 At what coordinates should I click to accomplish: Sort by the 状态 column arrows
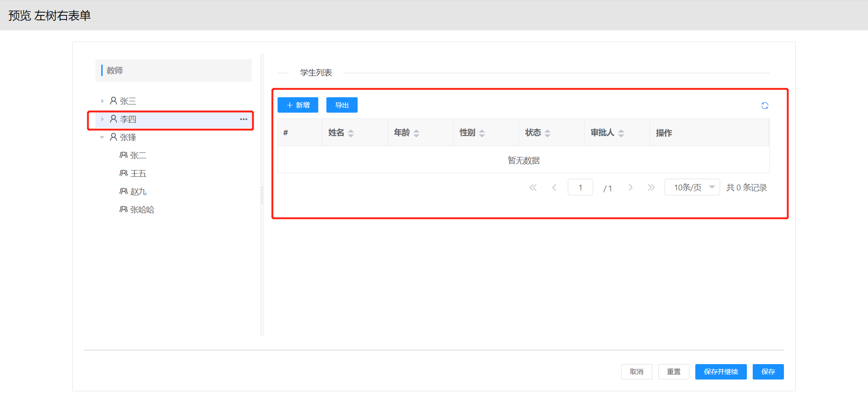point(547,133)
